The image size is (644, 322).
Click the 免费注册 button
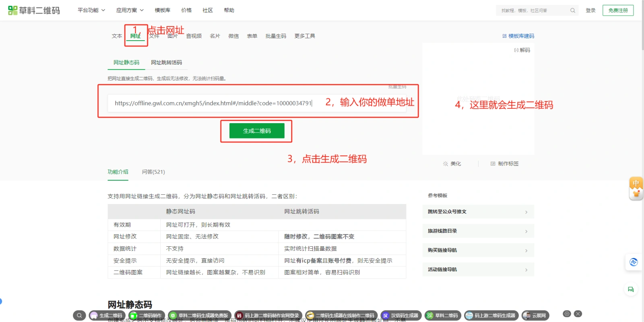[618, 10]
